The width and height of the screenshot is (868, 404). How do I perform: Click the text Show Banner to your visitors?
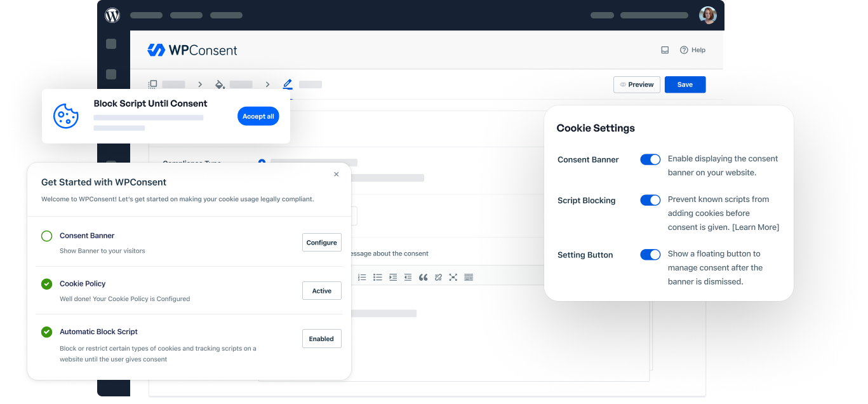102,251
